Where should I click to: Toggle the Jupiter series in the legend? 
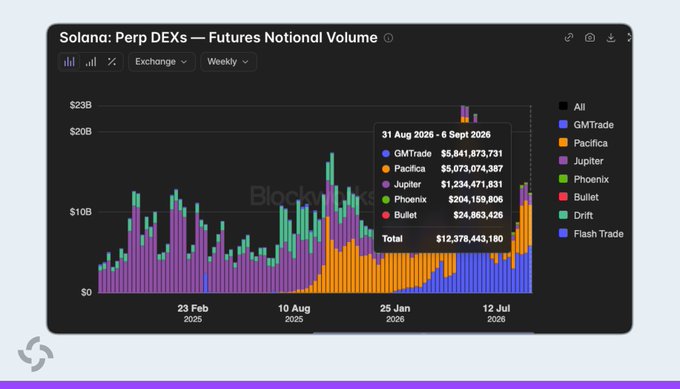coord(581,161)
